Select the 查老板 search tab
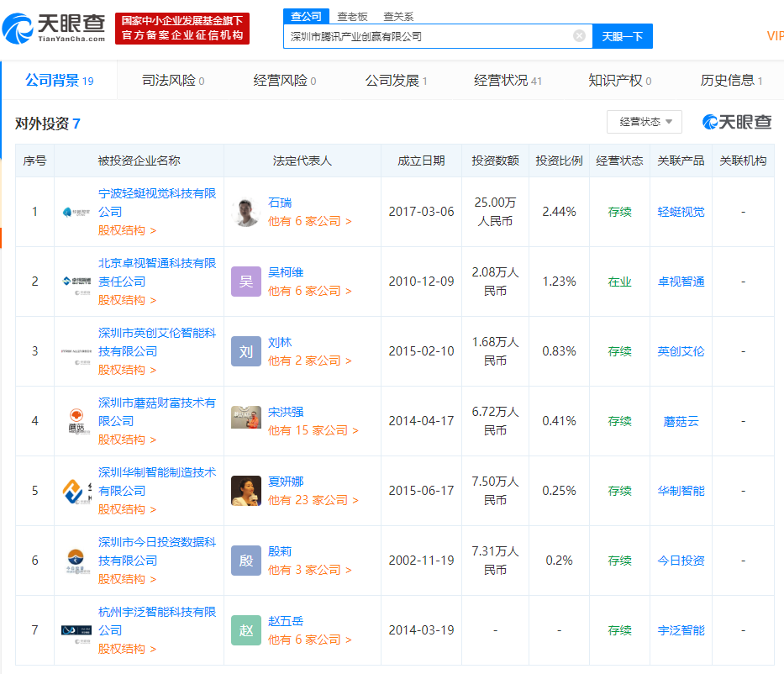This screenshot has height=674, width=784. [352, 17]
